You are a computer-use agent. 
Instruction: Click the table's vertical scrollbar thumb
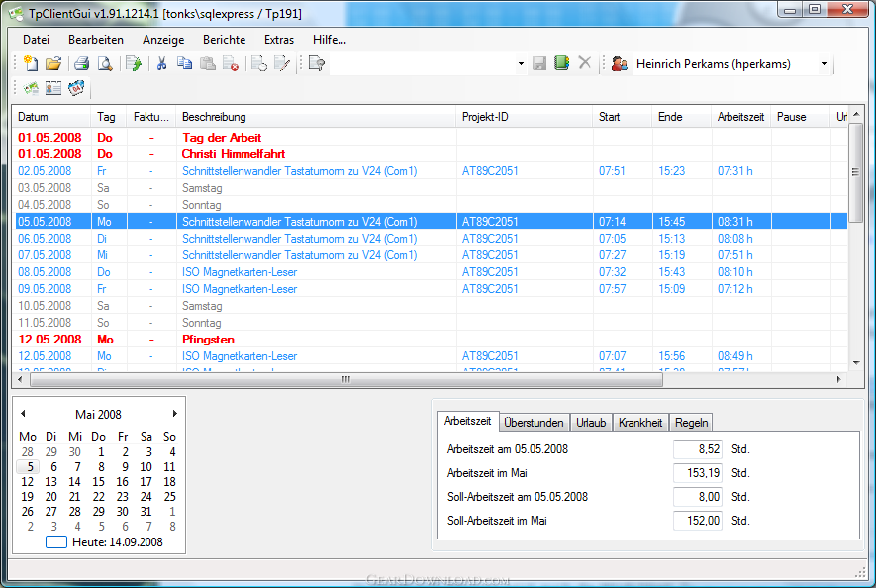855,172
